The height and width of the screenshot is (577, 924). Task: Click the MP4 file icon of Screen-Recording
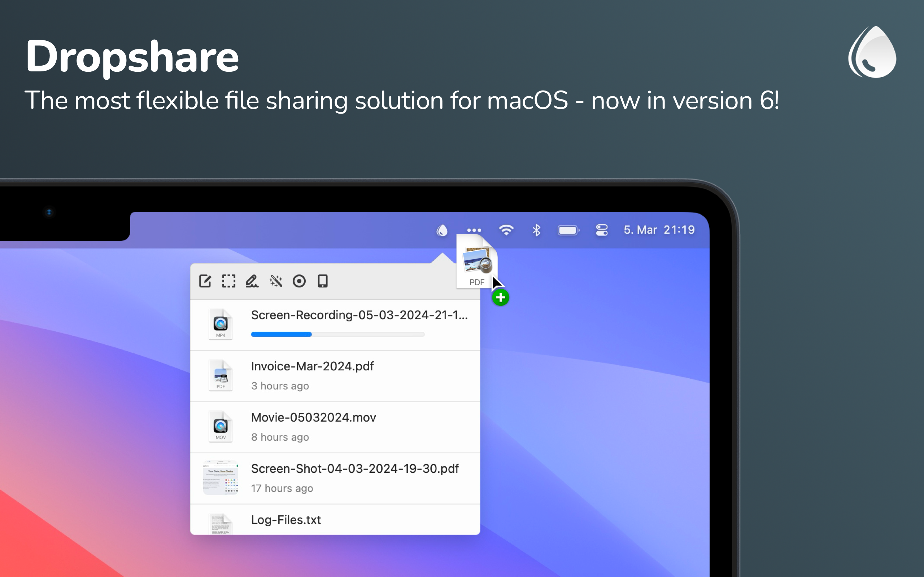[220, 325]
